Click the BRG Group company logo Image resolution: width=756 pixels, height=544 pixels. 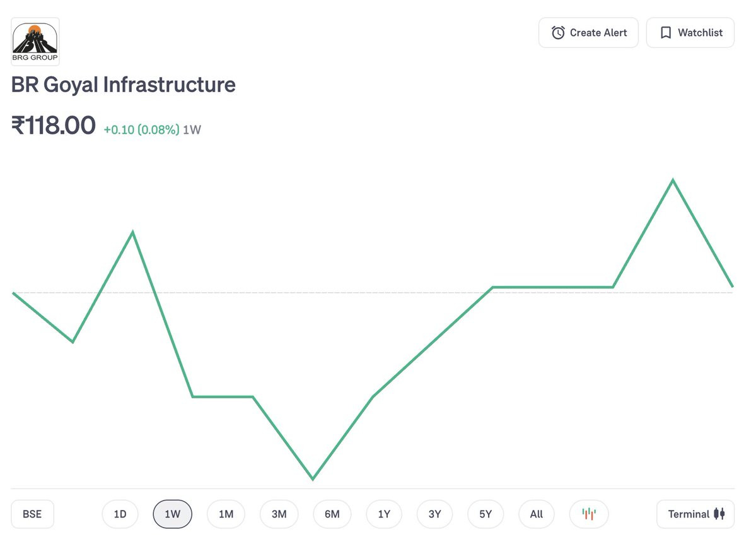point(35,42)
